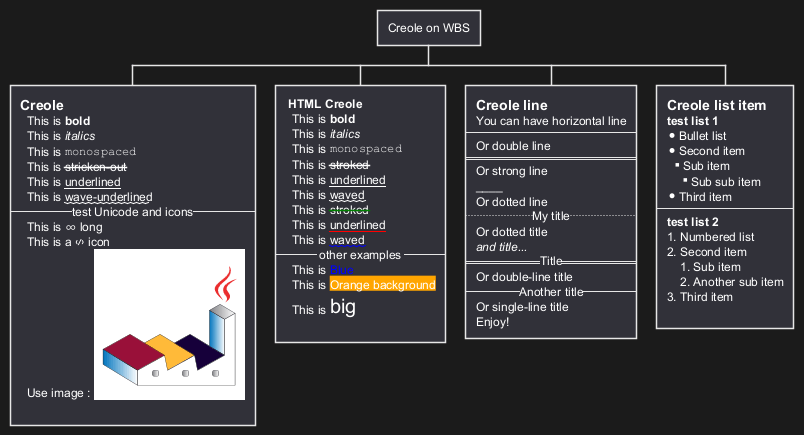This screenshot has height=435, width=804.
Task: Click the bullet next to 'Third item'
Action: click(x=672, y=196)
